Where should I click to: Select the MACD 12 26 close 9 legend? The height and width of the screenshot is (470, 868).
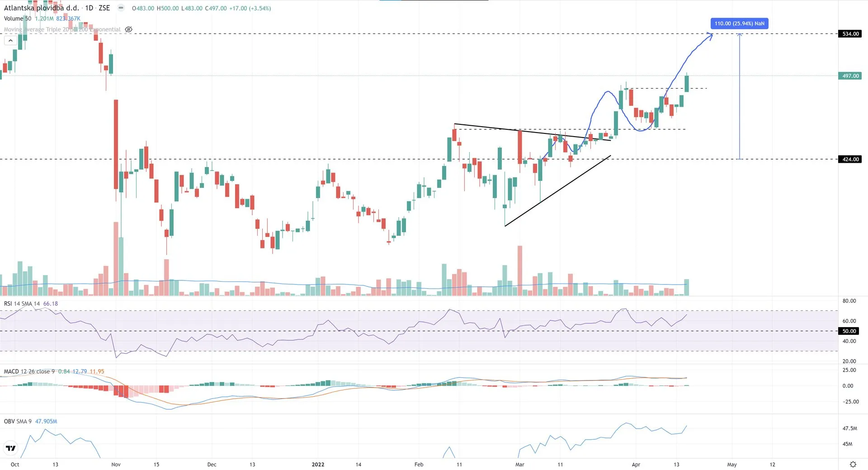tap(29, 371)
